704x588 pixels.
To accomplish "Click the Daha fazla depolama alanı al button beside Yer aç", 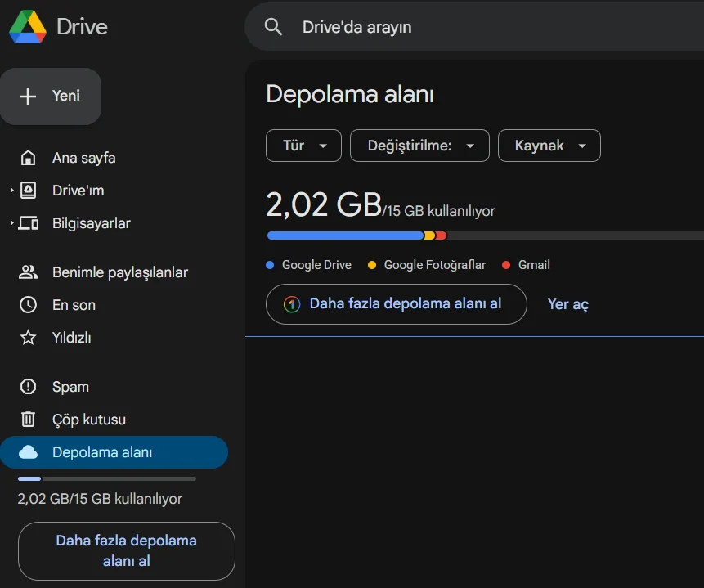I will (397, 304).
